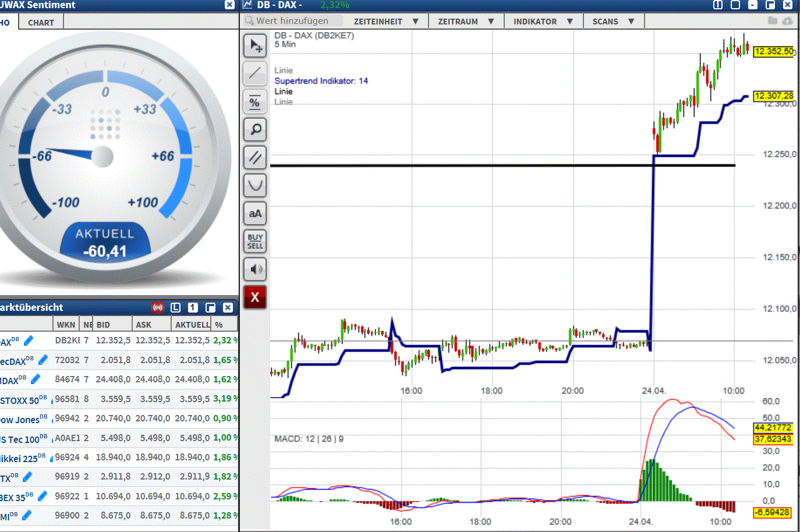This screenshot has height=532, width=800.
Task: Switch to the CHART tab
Action: (x=40, y=22)
